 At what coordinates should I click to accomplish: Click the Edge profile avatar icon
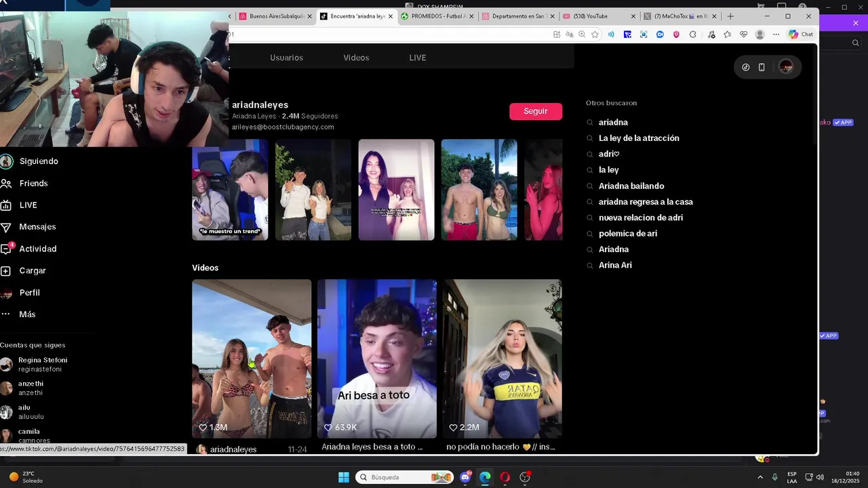click(759, 35)
